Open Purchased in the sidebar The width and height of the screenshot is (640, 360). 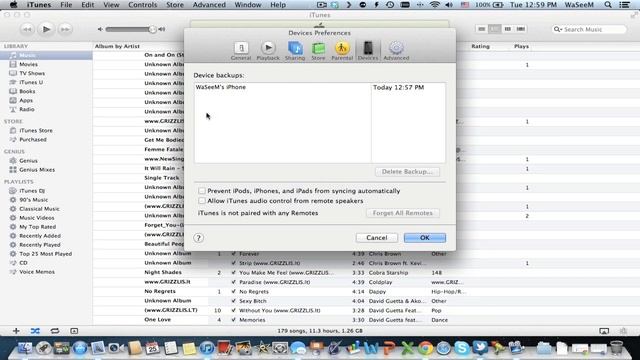(33, 140)
